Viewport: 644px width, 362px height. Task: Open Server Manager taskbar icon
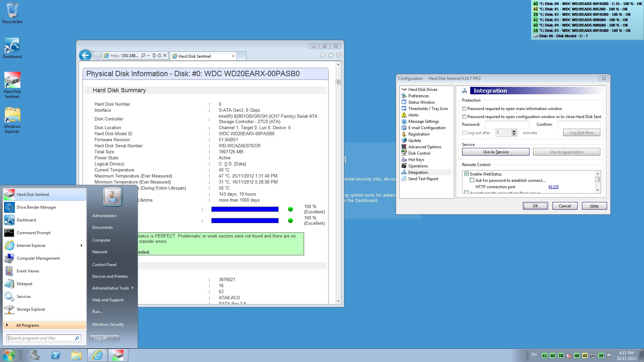coord(35,355)
